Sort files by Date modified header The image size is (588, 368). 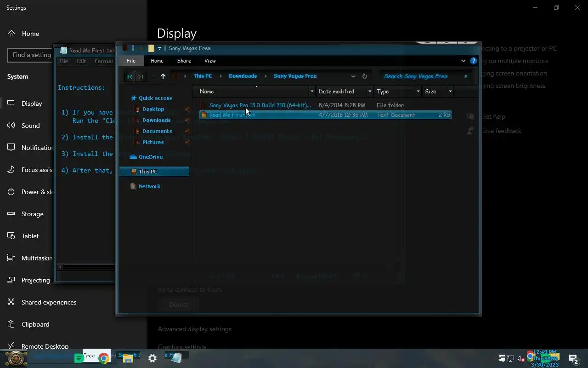[x=342, y=92]
